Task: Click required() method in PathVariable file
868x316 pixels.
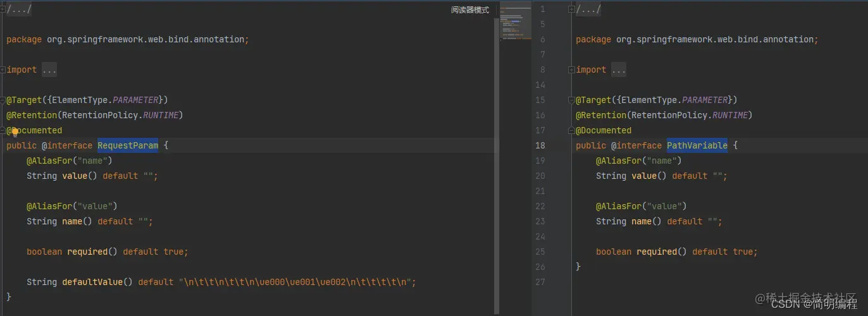Action: click(662, 252)
